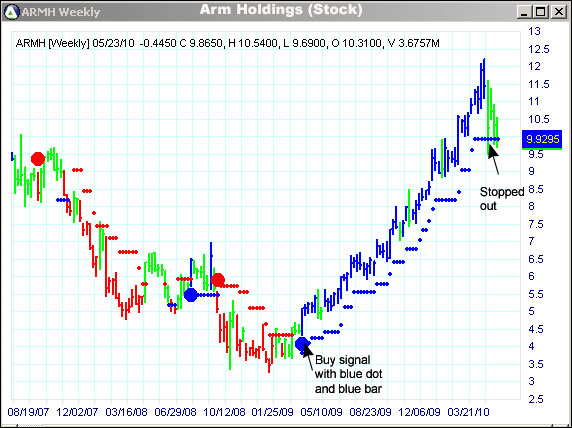This screenshot has height=428, width=572.
Task: Click the 12/02/07 date axis label
Action: click(x=77, y=412)
